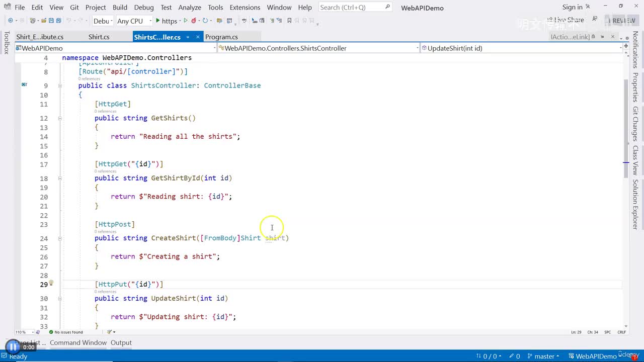Viewport: 644px width, 362px height.
Task: Open the File menu
Action: point(20,8)
